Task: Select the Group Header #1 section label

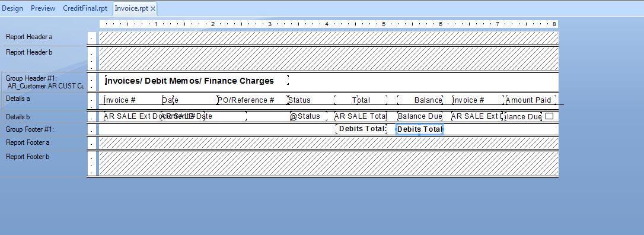Action: point(44,82)
